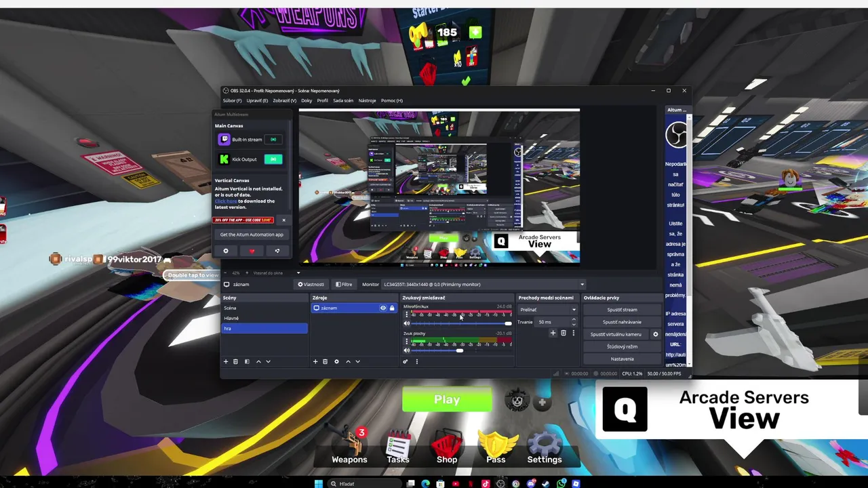Viewport: 868px width, 488px height.
Task: Open the Prelínať transition dropdown
Action: [x=548, y=310]
